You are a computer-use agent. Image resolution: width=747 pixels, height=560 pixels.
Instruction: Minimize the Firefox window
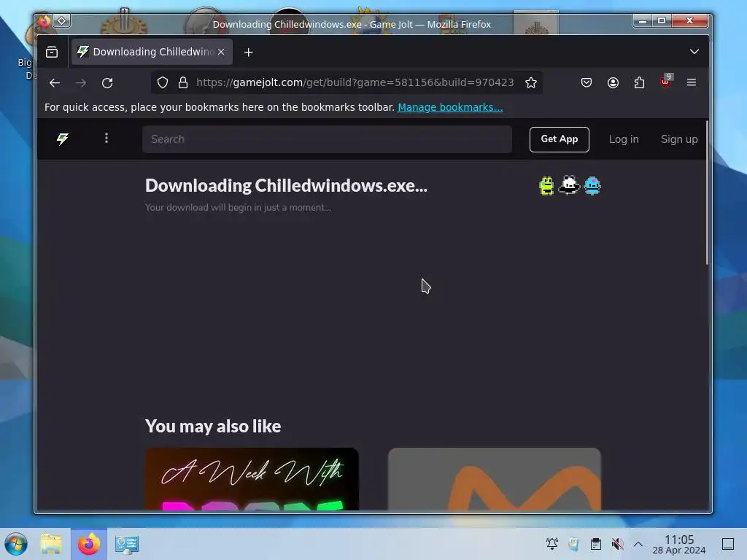click(x=642, y=20)
